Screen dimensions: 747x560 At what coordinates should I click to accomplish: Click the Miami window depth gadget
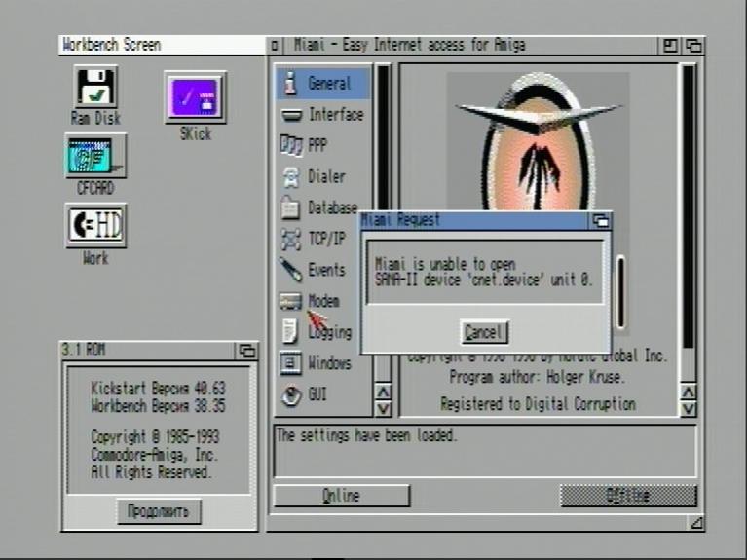click(x=693, y=46)
